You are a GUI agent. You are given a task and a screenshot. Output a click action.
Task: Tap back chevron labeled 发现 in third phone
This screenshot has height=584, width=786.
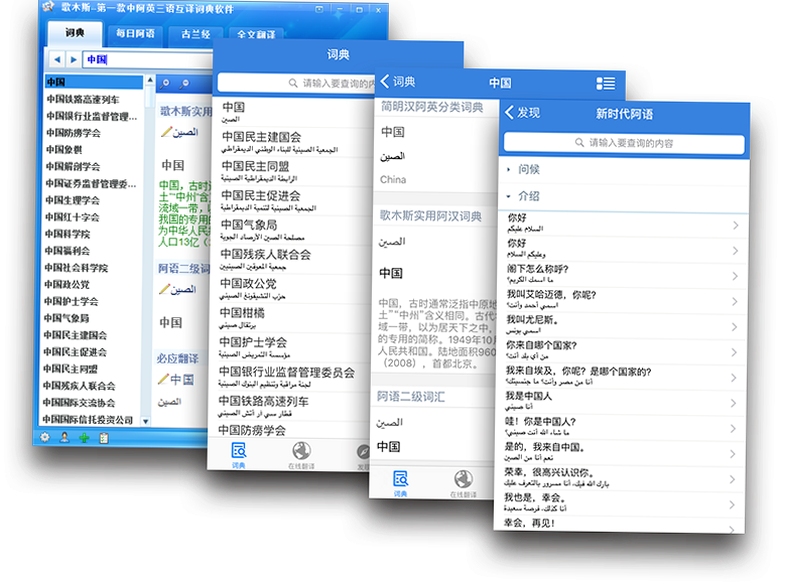click(522, 112)
